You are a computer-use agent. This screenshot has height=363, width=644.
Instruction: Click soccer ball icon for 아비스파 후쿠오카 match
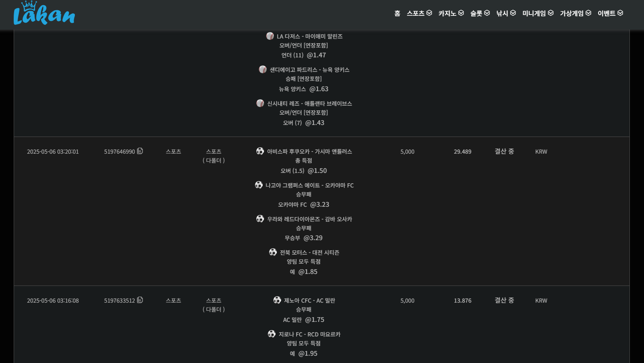tap(260, 151)
